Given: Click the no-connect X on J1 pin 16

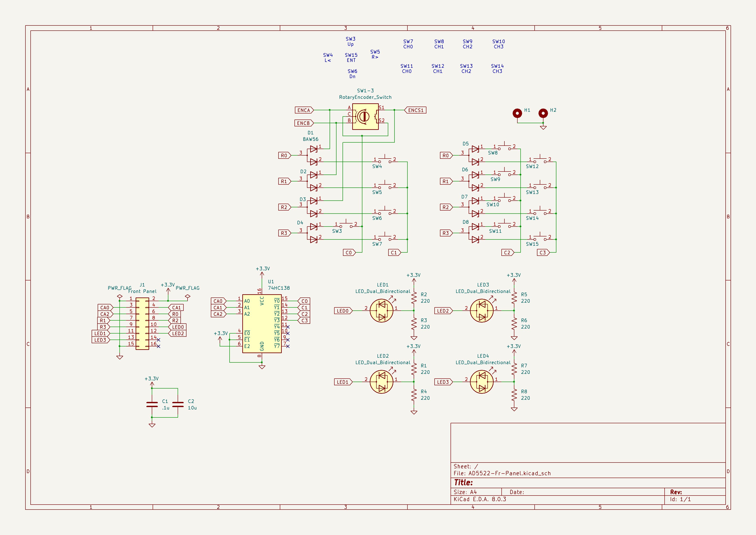Looking at the screenshot, I should (x=158, y=346).
